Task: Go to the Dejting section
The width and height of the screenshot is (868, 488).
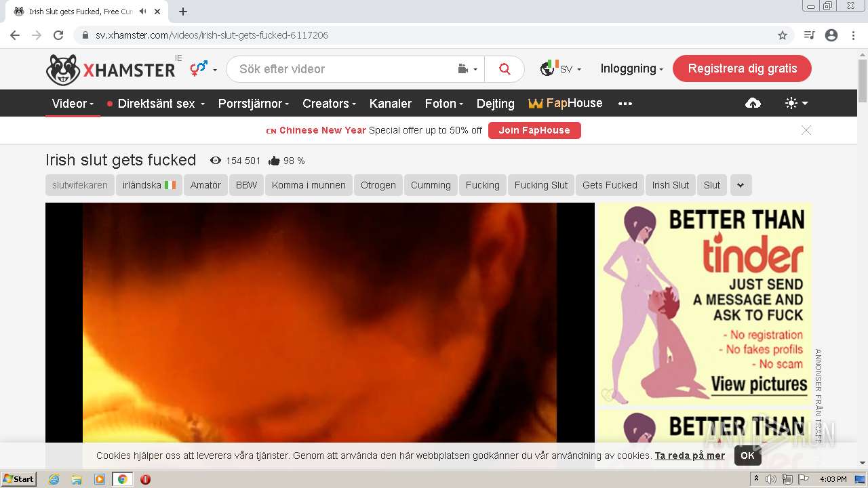Action: pos(496,104)
